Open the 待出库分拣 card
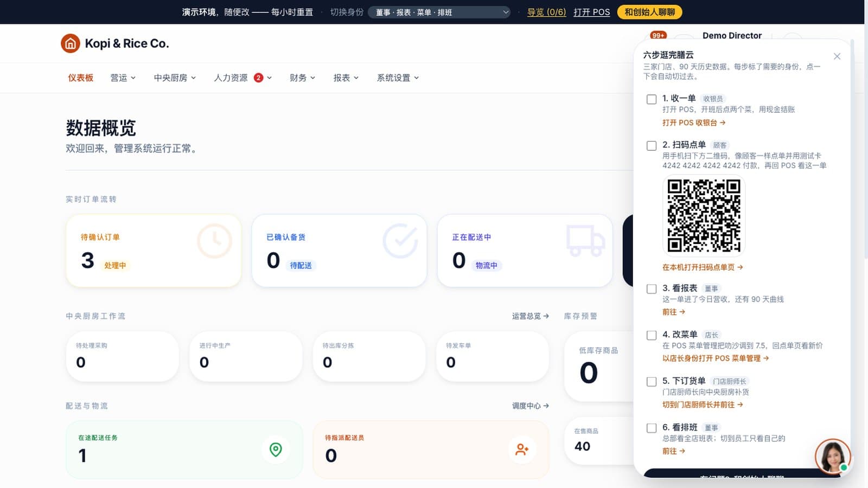This screenshot has height=488, width=868. 369,357
